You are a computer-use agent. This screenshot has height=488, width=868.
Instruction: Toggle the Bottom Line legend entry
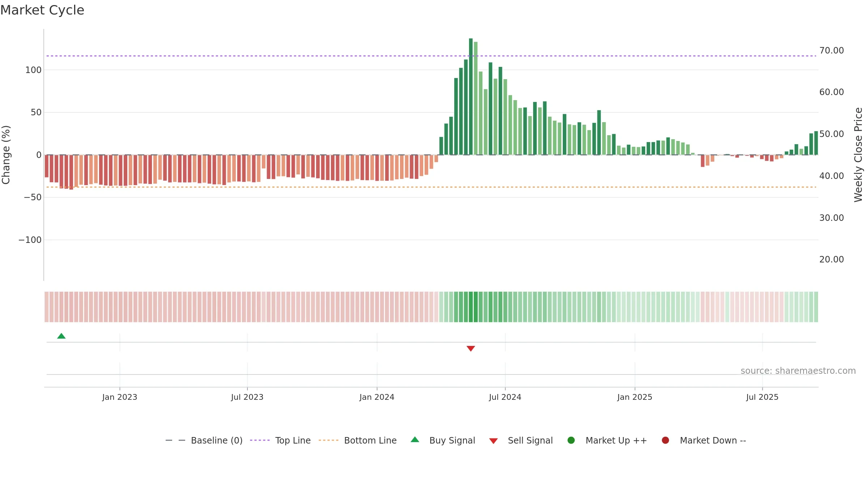point(358,440)
